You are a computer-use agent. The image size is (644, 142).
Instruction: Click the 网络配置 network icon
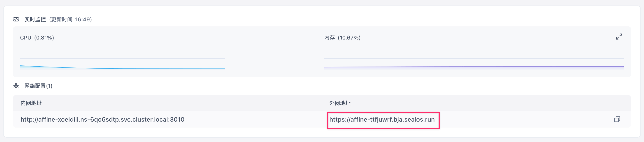pos(16,86)
